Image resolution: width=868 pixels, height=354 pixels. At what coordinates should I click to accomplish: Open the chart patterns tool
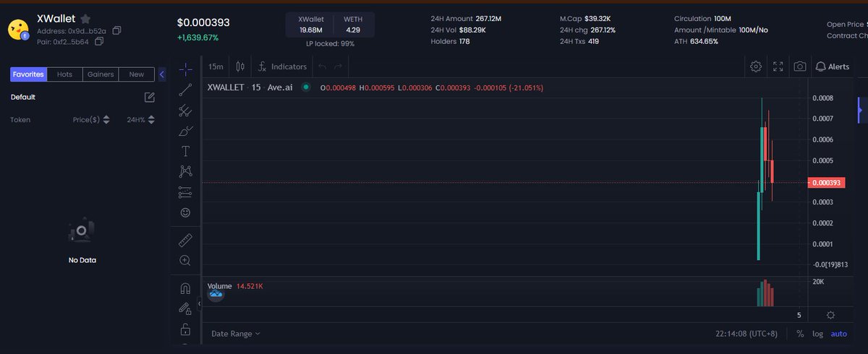pyautogui.click(x=186, y=171)
